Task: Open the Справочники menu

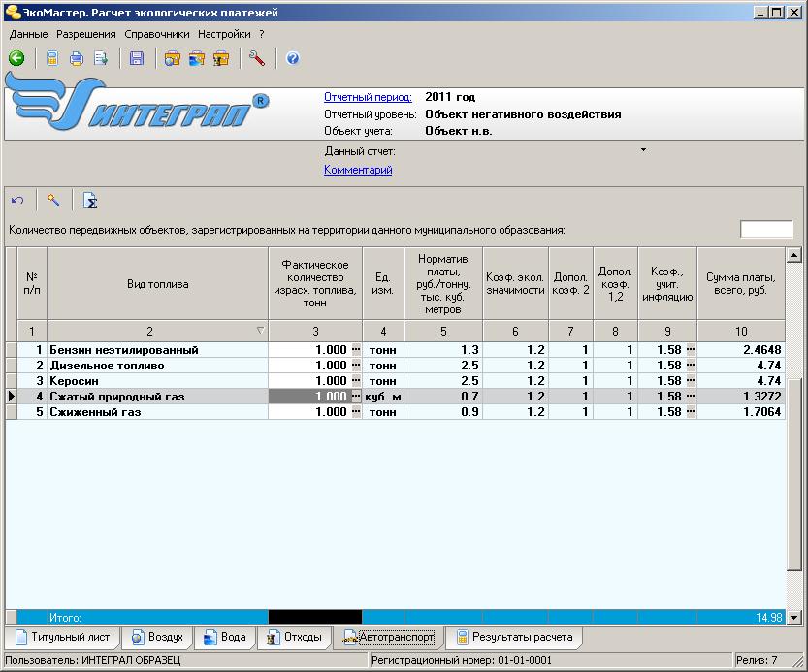Action: coord(157,34)
